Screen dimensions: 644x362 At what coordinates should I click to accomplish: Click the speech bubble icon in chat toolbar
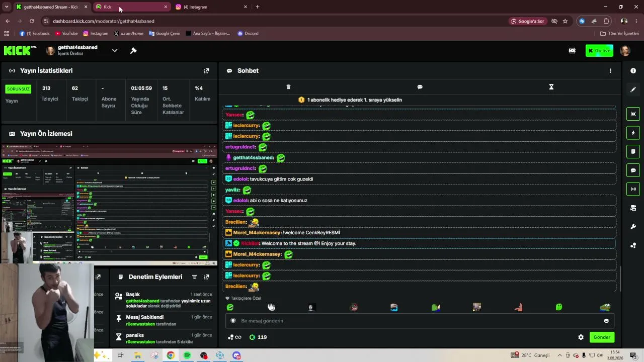(420, 87)
